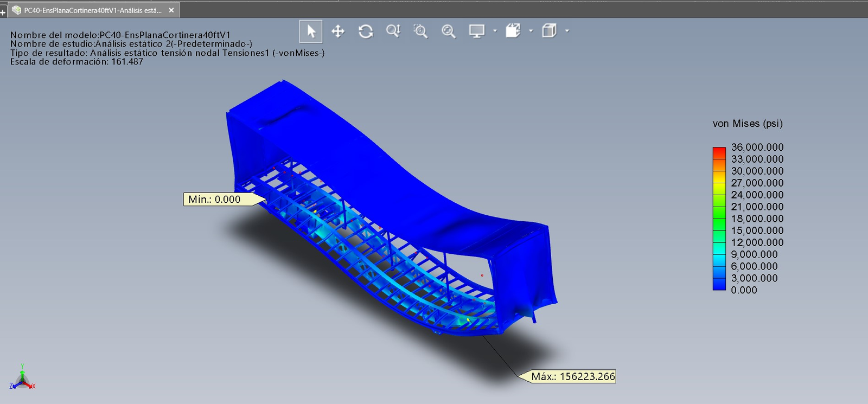Pick the Zoom in/out magnifier tool

[x=393, y=31]
